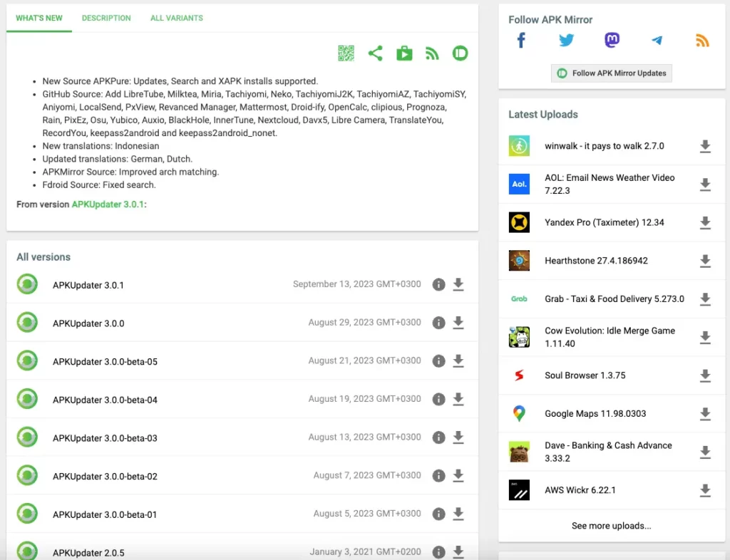Open the Google Play Store briefcase icon
Viewport: 730px width, 560px height.
click(404, 53)
